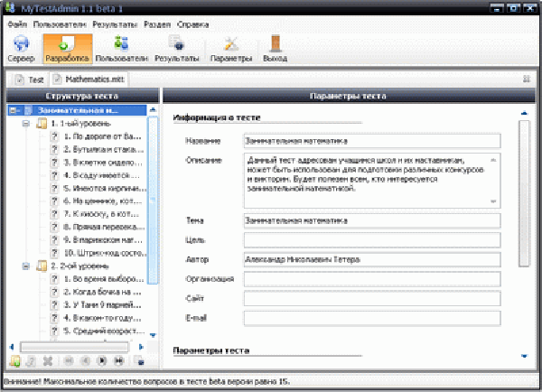This screenshot has height=392, width=542.
Task: Click the Описание box scroll-up arrow
Action: point(493,160)
